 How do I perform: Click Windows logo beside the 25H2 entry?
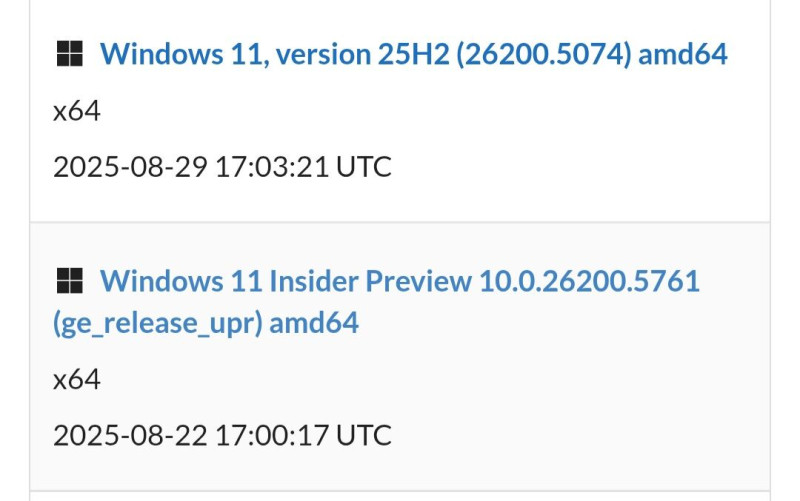point(69,54)
